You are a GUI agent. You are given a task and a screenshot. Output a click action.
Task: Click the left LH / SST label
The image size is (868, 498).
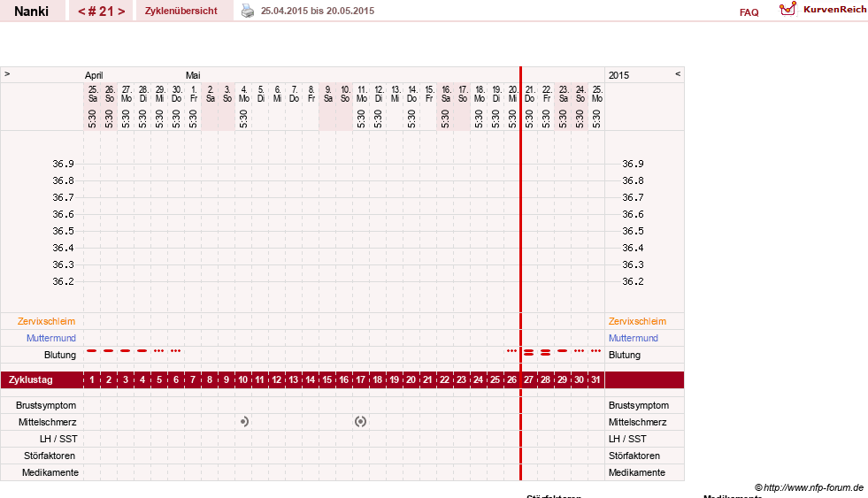tap(58, 439)
